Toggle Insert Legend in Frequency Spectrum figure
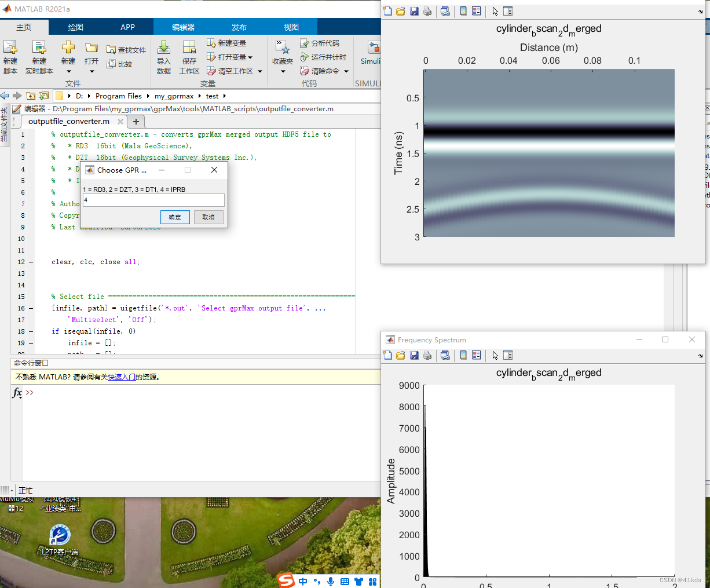This screenshot has width=710, height=588. click(x=477, y=356)
